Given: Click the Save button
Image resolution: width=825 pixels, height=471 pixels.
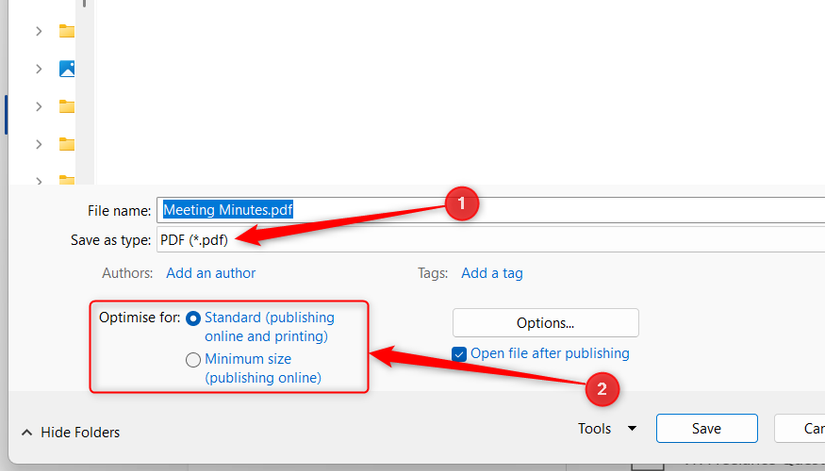Looking at the screenshot, I should coord(707,428).
